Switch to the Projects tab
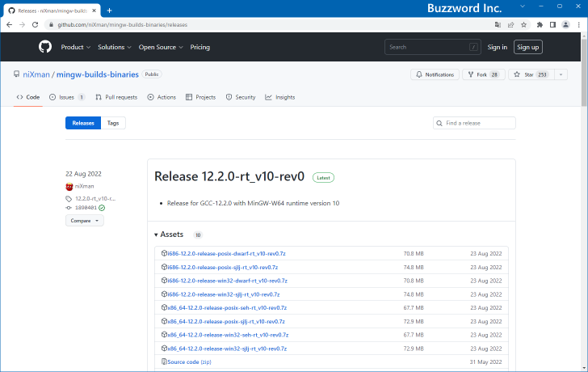The width and height of the screenshot is (588, 372). point(200,97)
